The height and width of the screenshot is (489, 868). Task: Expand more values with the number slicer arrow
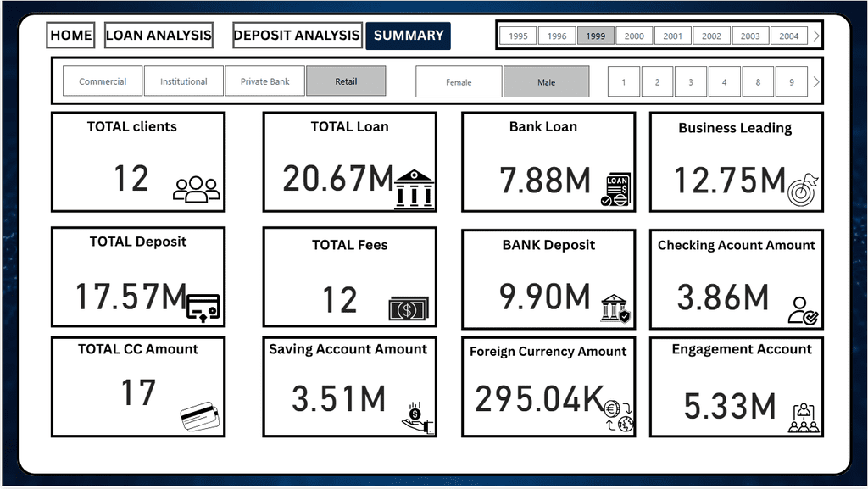pyautogui.click(x=816, y=82)
